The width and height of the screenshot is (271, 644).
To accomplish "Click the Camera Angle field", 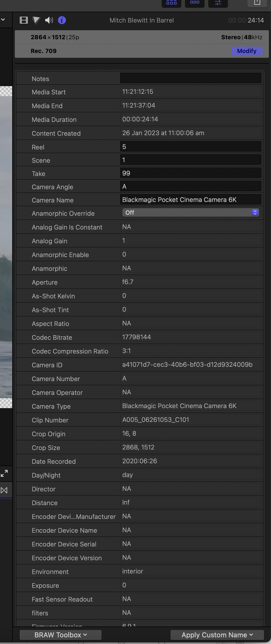I will (x=191, y=186).
